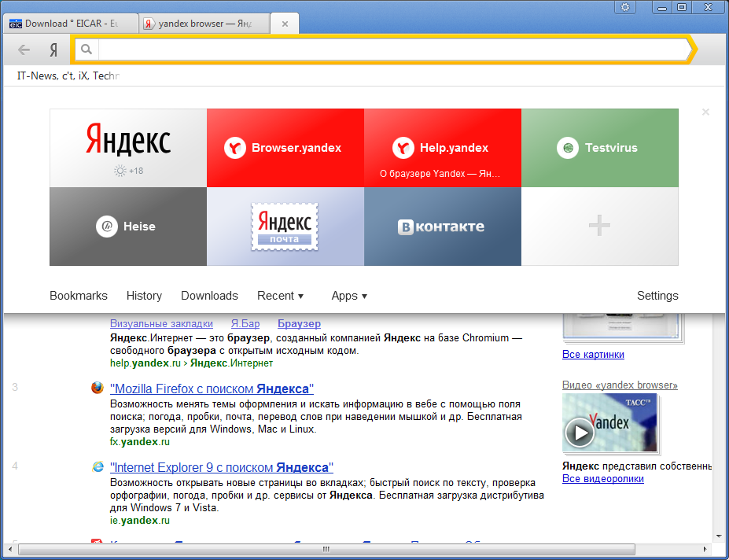Open the Визуальные закладки link
Screen dimensions: 729x560
click(x=161, y=324)
